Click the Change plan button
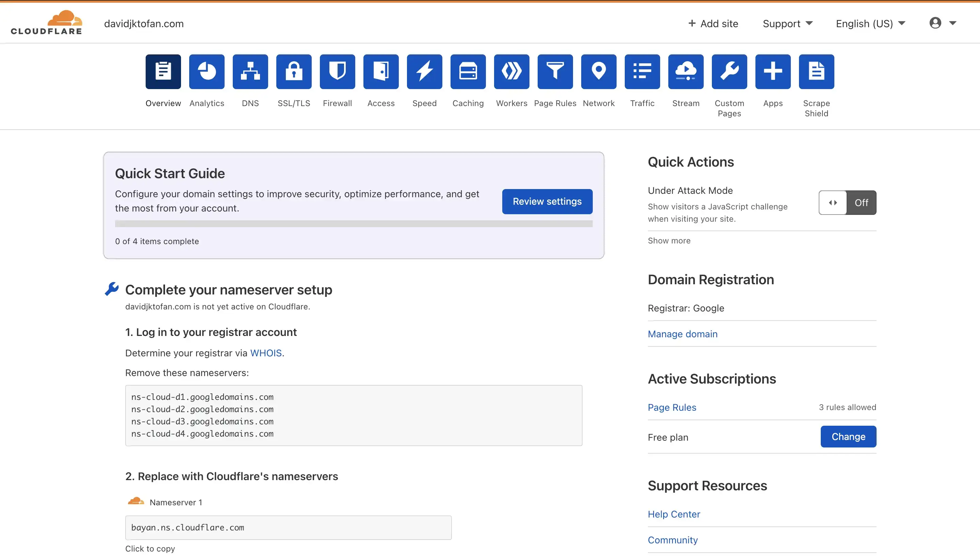 click(848, 437)
